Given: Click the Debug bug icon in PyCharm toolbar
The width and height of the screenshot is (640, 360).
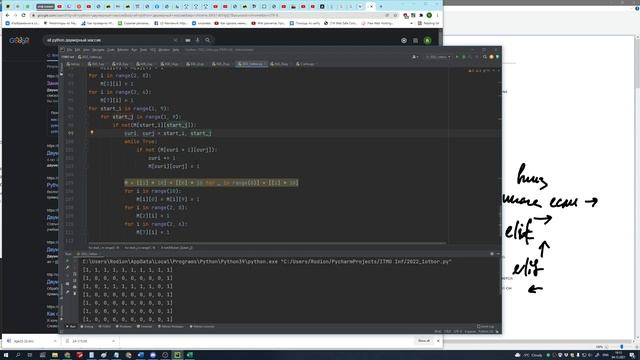Looking at the screenshot, I should tap(464, 57).
